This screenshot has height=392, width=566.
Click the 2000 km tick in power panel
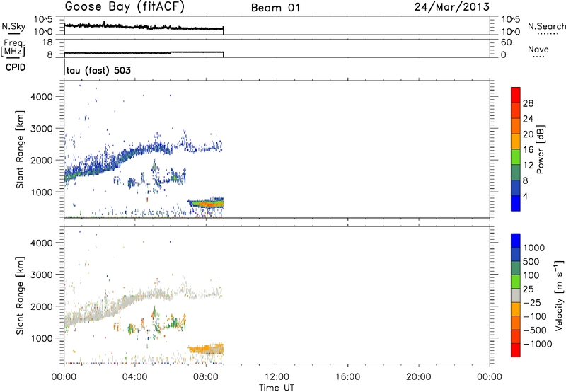coord(42,160)
